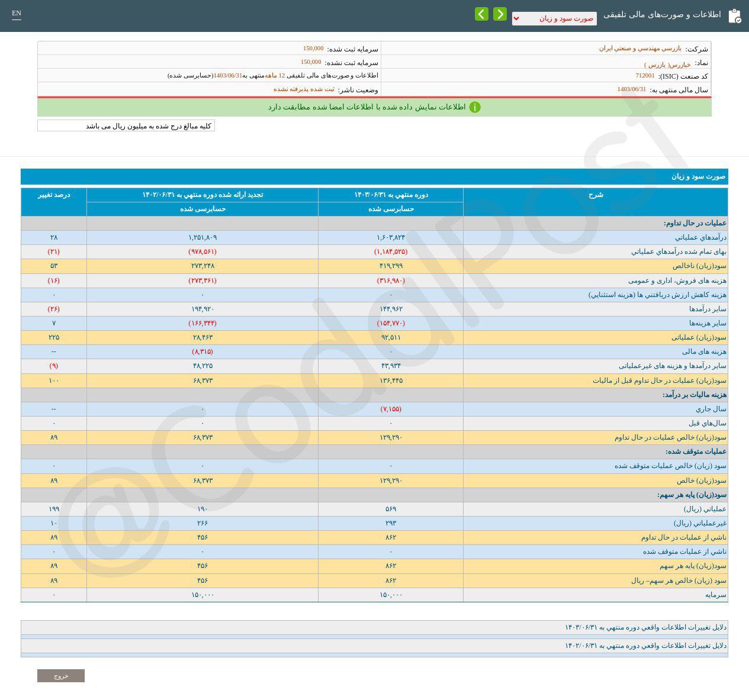Select the سرمایه row at table bottom
This screenshot has height=700, width=749.
pyautogui.click(x=715, y=595)
